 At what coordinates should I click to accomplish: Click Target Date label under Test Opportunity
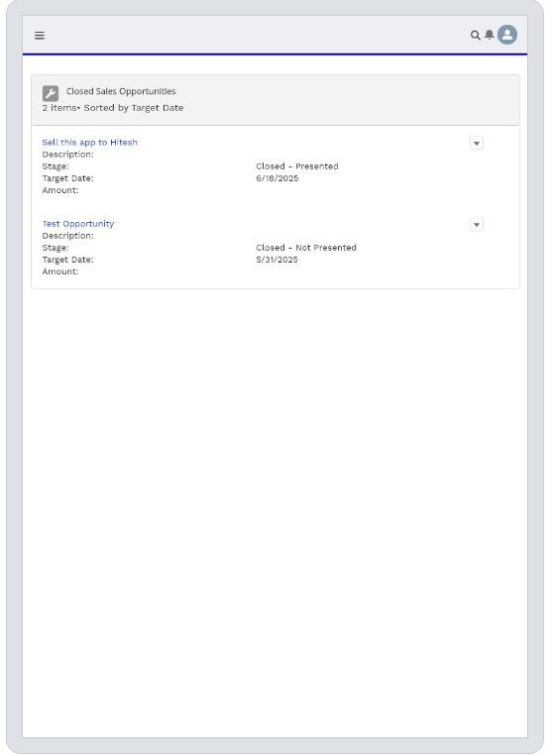point(68,260)
